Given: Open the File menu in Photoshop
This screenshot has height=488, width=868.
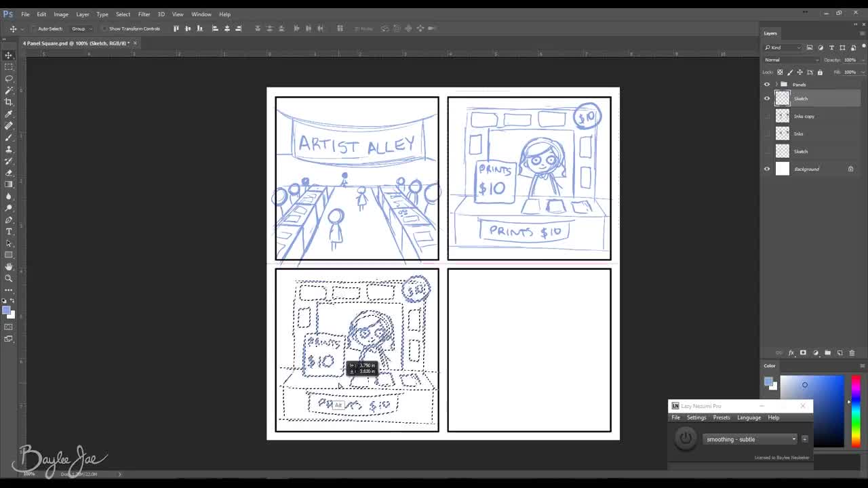Looking at the screenshot, I should pyautogui.click(x=25, y=14).
